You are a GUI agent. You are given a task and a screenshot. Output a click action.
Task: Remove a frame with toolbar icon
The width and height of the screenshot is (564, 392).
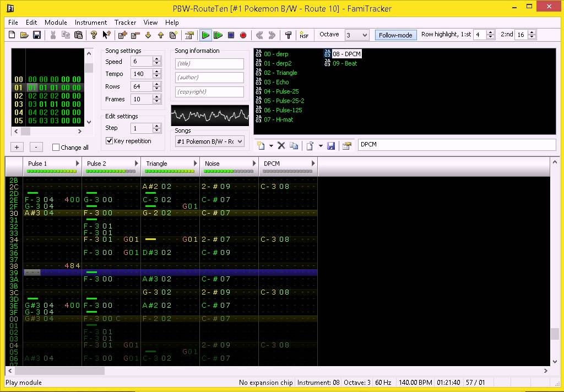click(135, 35)
